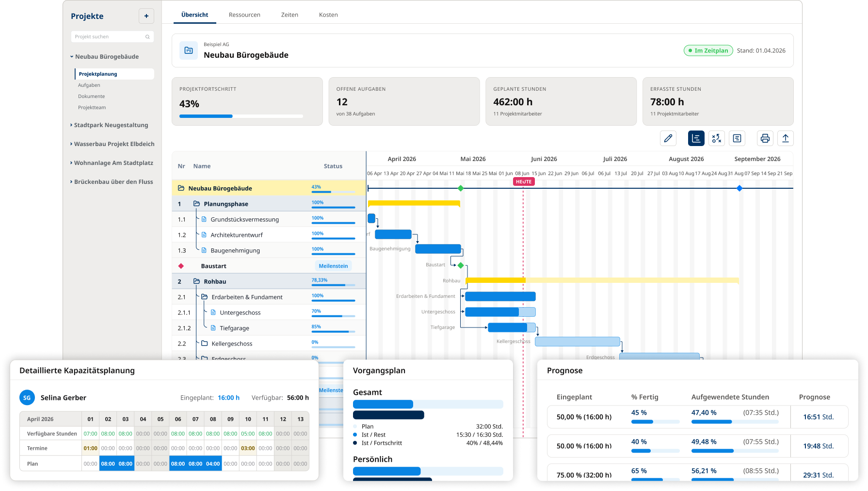Focus the Projekt suchen search field

113,37
